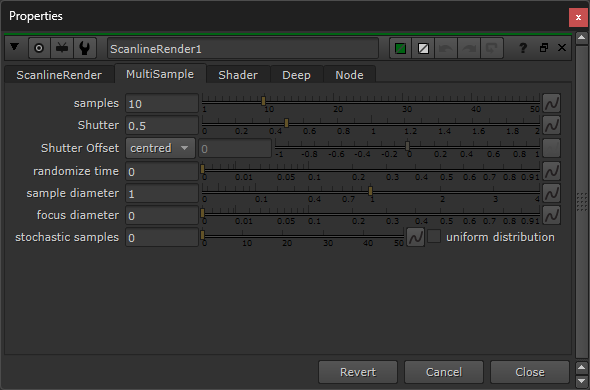590x390 pixels.
Task: Center the node graph on ScanlineRender1
Action: pyautogui.click(x=39, y=48)
